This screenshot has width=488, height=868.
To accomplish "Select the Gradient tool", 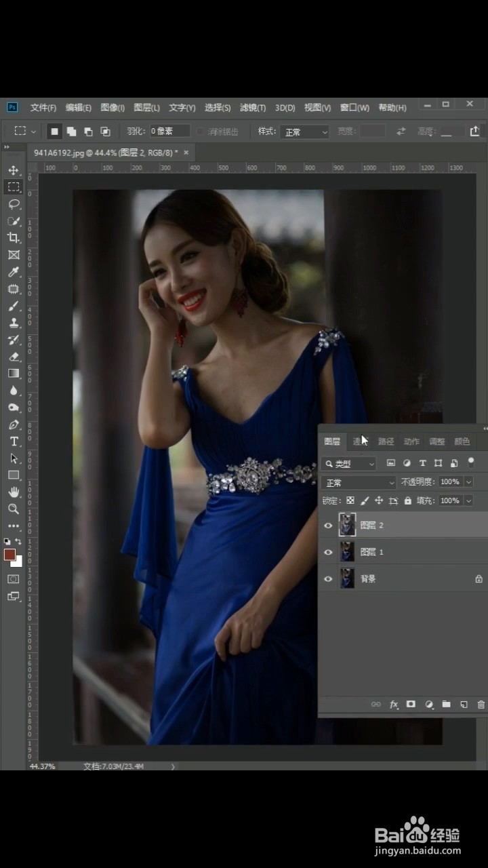I will pyautogui.click(x=14, y=374).
